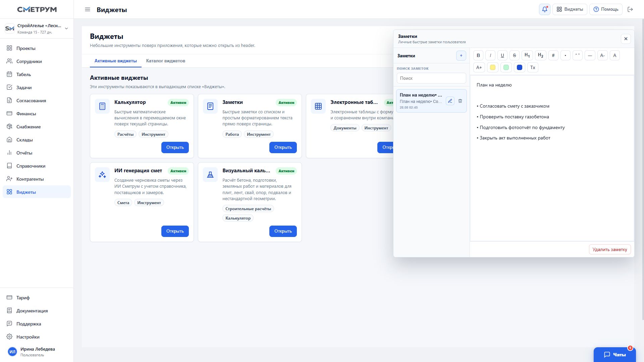Focus the notes search field
Screen dimensions: 644x362
coord(431,78)
